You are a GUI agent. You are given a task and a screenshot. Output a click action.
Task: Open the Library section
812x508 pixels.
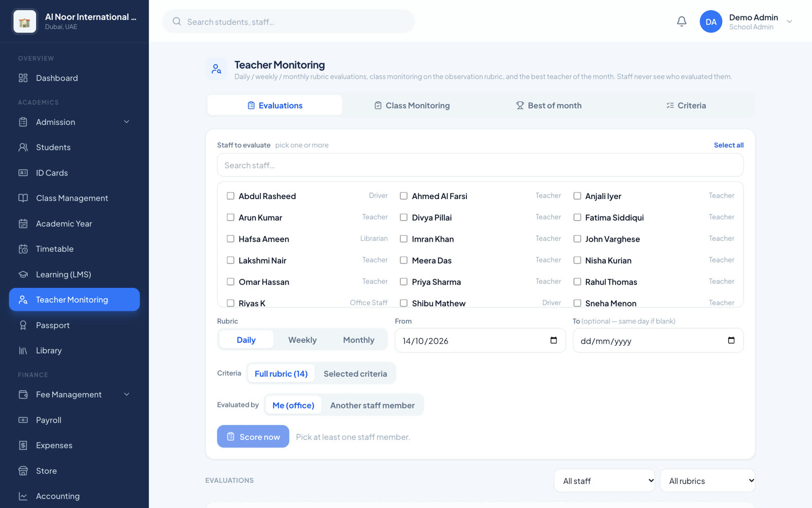pos(74,351)
